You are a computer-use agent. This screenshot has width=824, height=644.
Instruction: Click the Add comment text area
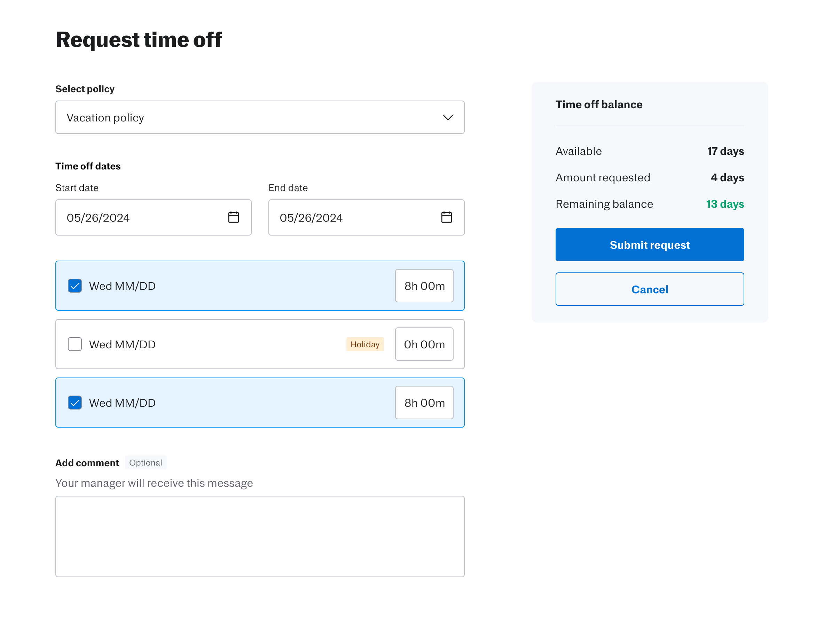click(260, 536)
